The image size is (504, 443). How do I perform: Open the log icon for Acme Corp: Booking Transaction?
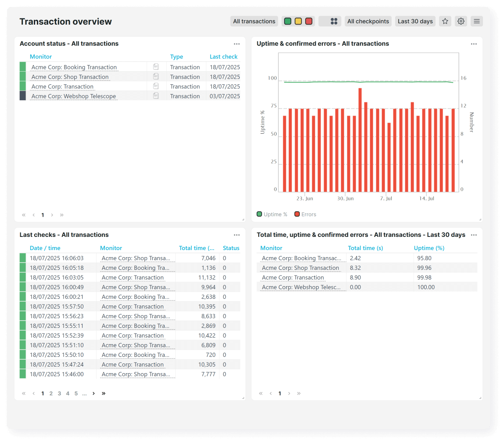point(156,67)
